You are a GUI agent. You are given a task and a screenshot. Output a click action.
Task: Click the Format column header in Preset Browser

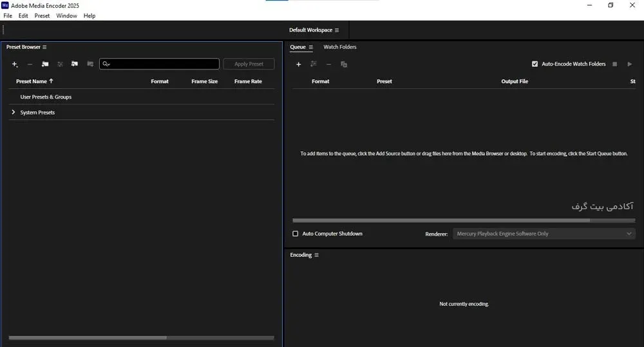(x=159, y=81)
